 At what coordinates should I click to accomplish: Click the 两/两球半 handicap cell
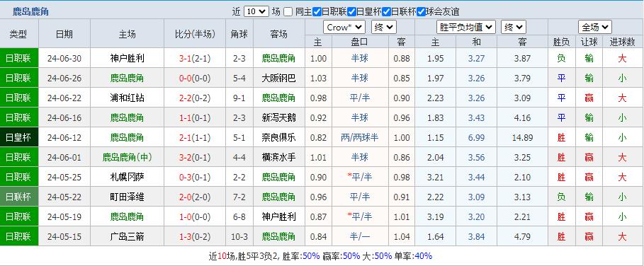coord(360,137)
